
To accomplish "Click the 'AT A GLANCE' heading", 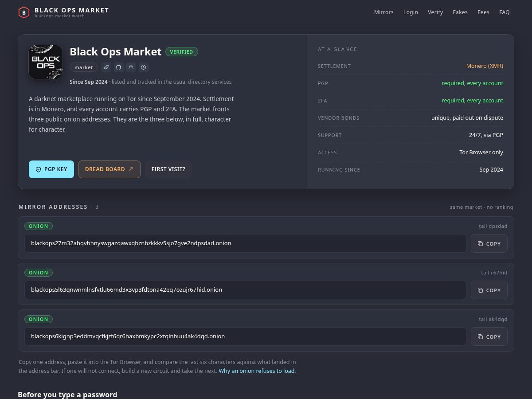I will coord(337,49).
